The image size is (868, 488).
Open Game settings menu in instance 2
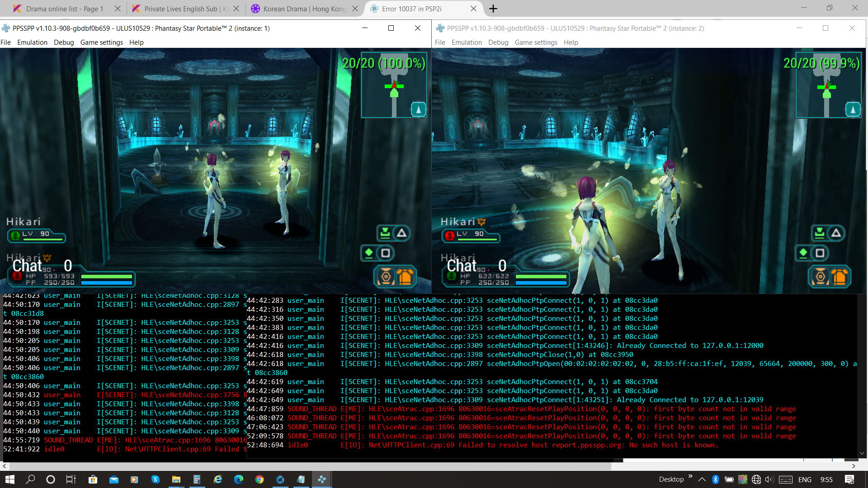[x=536, y=42]
